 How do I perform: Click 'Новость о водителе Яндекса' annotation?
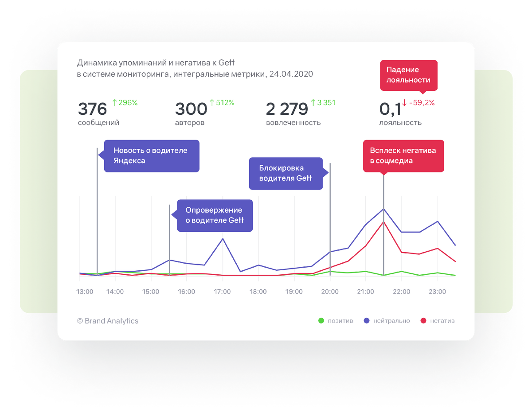(151, 156)
